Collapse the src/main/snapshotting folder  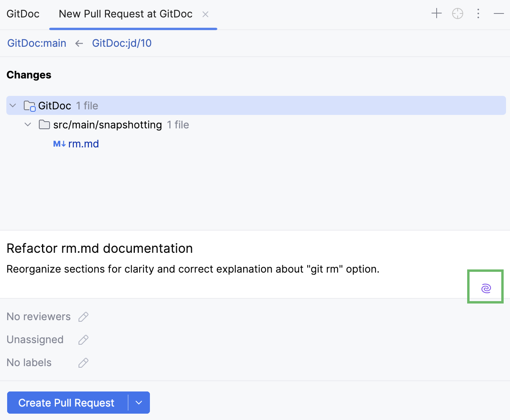pos(27,124)
